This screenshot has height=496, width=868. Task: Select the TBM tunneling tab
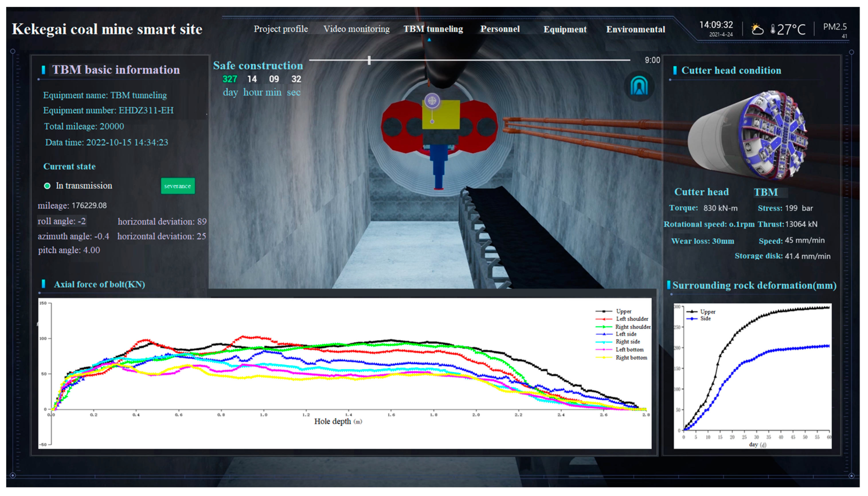pyautogui.click(x=433, y=29)
